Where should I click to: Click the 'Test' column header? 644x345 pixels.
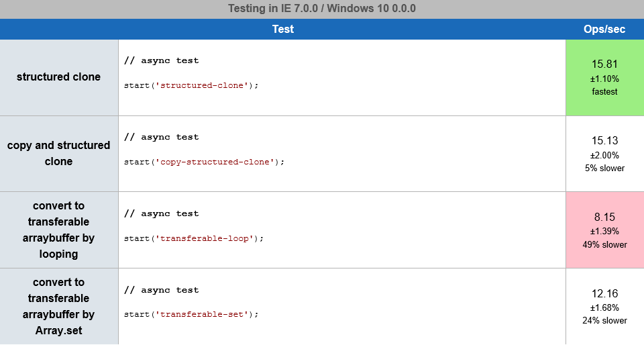[x=282, y=29]
